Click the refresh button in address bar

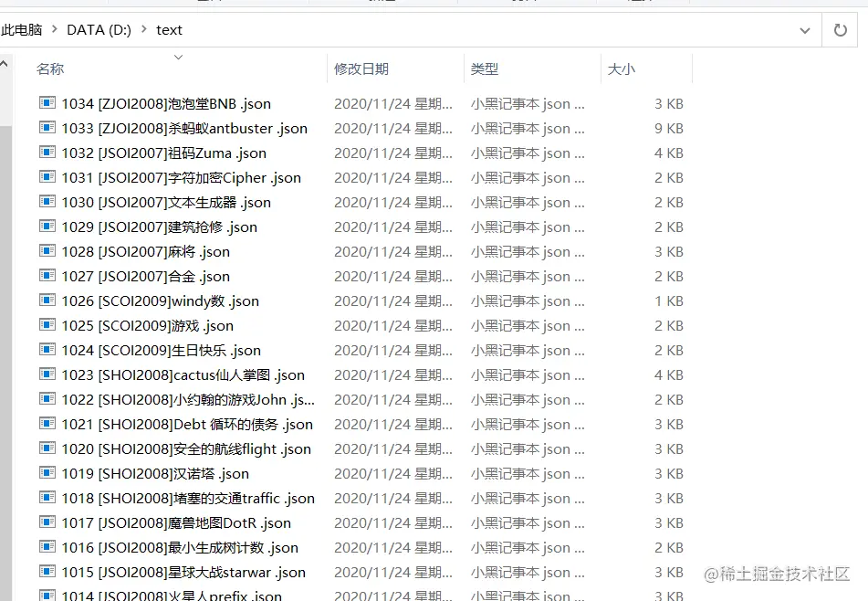click(840, 29)
